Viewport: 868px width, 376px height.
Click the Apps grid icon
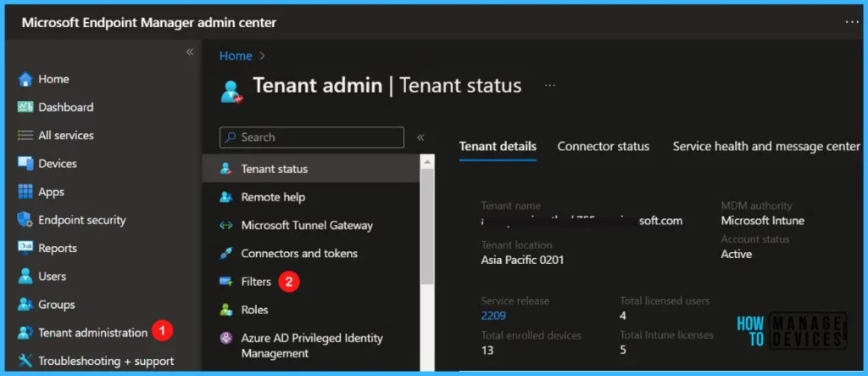point(25,192)
